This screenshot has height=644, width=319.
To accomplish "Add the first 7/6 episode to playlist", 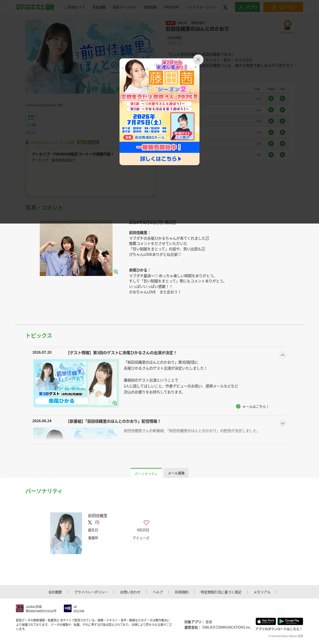I will [271, 144].
